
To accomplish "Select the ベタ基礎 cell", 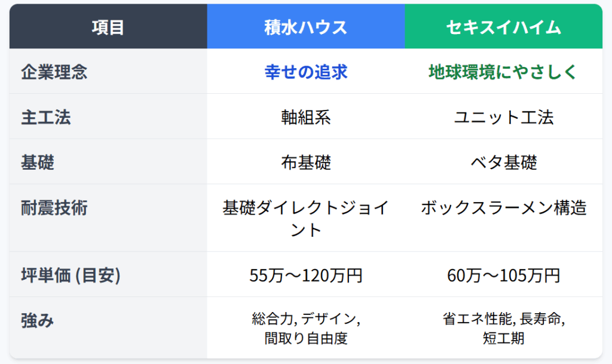I will pyautogui.click(x=503, y=162).
